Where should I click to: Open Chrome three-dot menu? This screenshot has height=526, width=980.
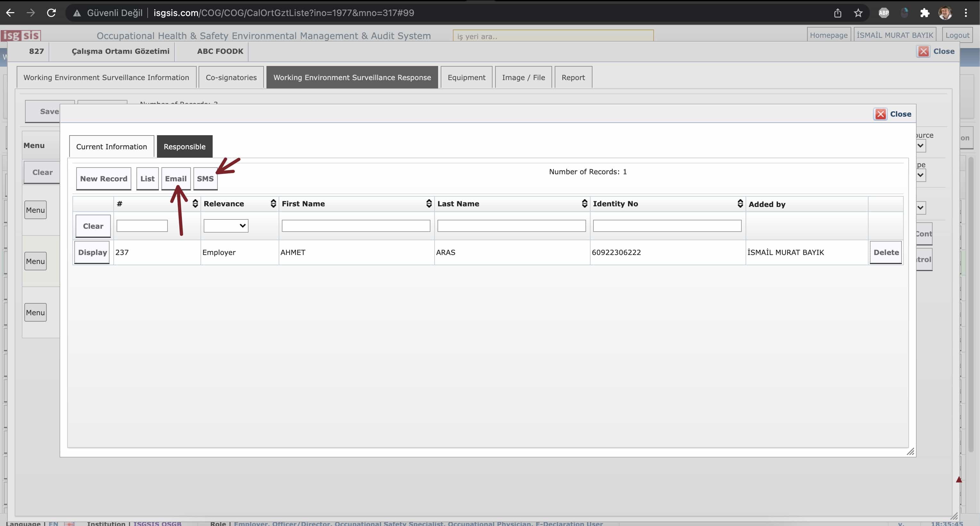point(966,13)
